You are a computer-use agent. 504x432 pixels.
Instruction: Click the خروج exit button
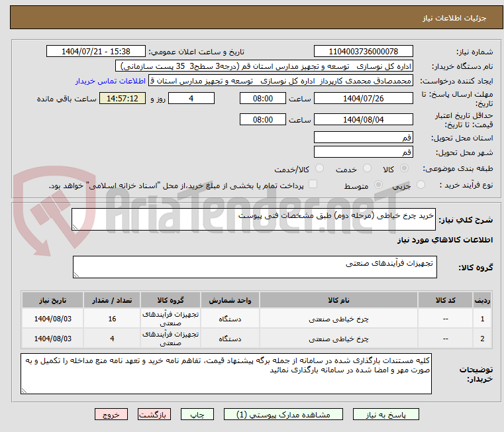click(111, 414)
